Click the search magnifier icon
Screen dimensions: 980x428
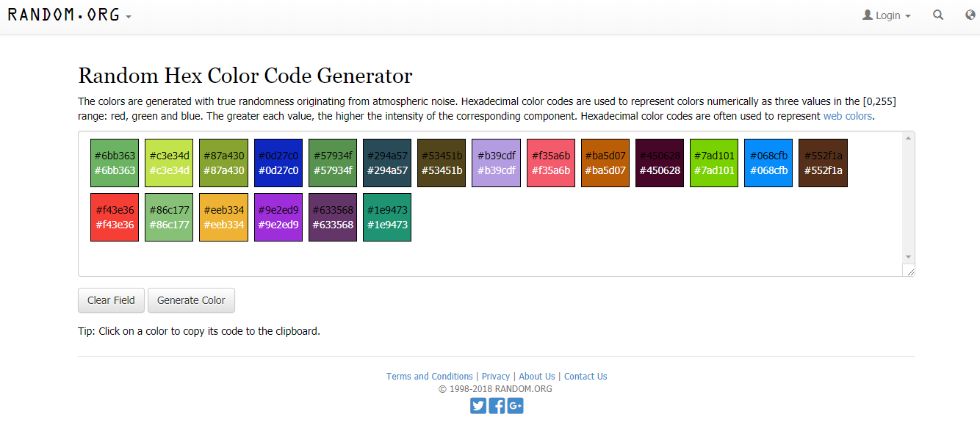point(938,15)
